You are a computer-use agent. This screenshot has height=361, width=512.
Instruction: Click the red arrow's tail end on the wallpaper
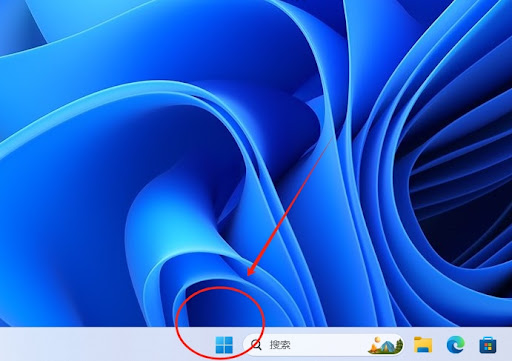pyautogui.click(x=332, y=137)
